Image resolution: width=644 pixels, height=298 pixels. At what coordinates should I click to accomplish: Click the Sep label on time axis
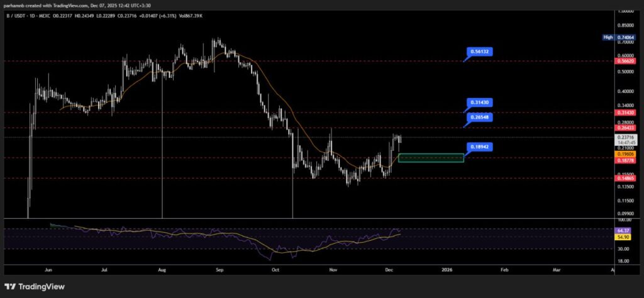tap(219, 269)
